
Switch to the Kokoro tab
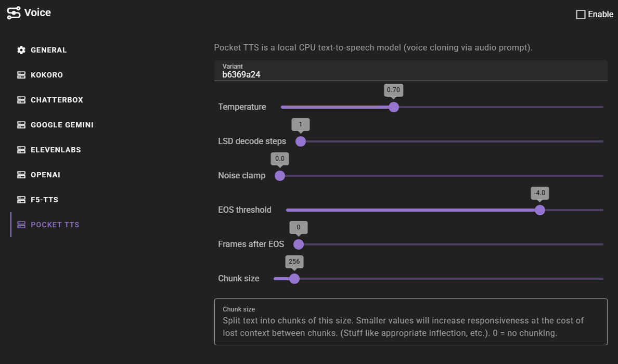[47, 75]
